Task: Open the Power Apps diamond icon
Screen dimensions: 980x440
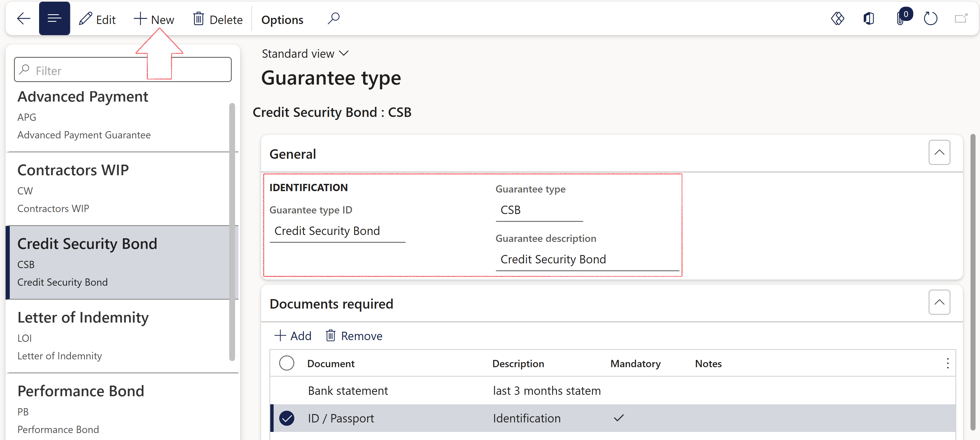Action: pyautogui.click(x=837, y=19)
